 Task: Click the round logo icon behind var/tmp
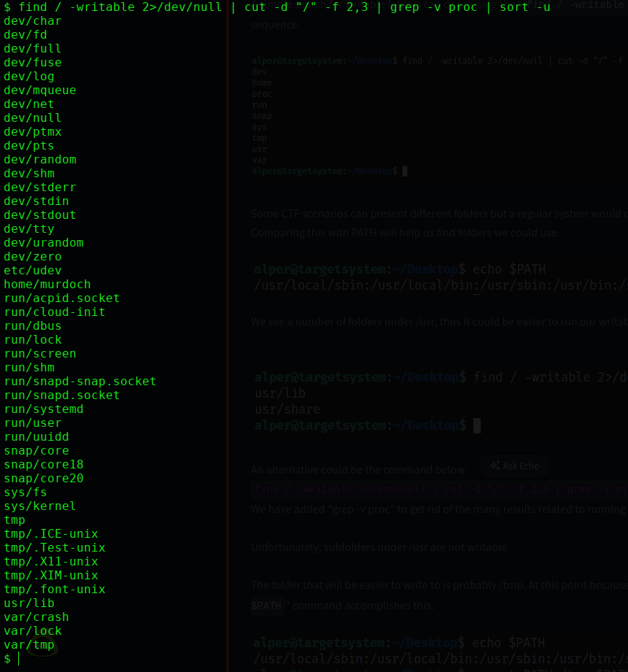click(x=42, y=645)
